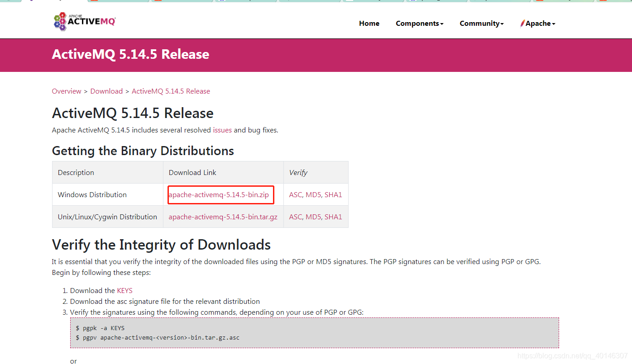Click the ActiveMQ 5.14.5 Release banner title
The width and height of the screenshot is (632, 364).
(130, 54)
